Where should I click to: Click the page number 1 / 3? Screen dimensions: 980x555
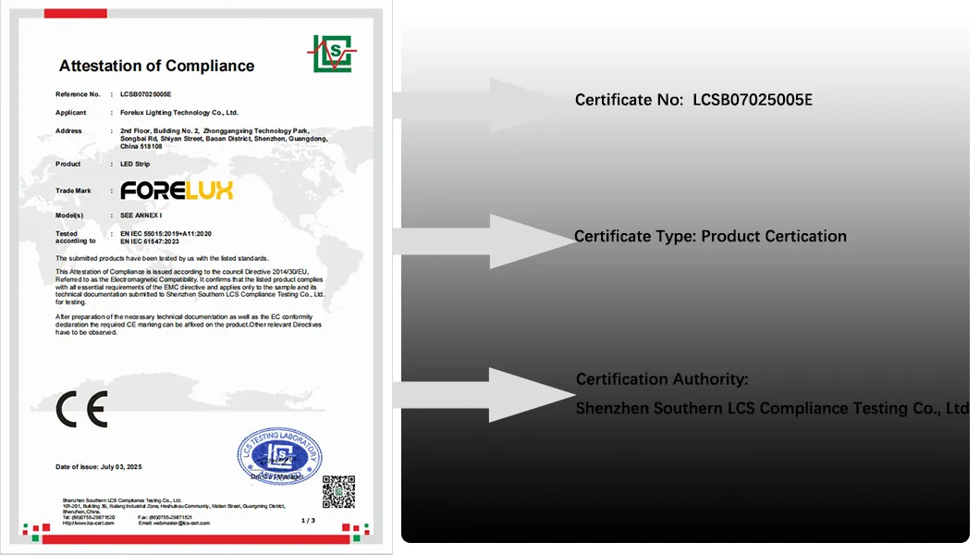coord(309,521)
